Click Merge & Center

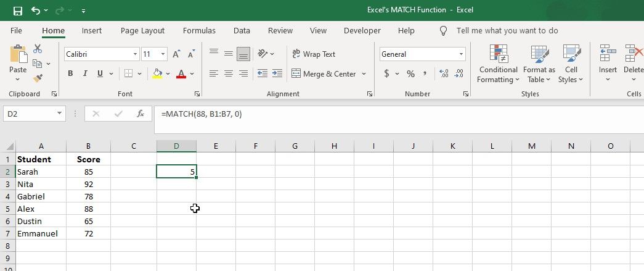[x=324, y=74]
